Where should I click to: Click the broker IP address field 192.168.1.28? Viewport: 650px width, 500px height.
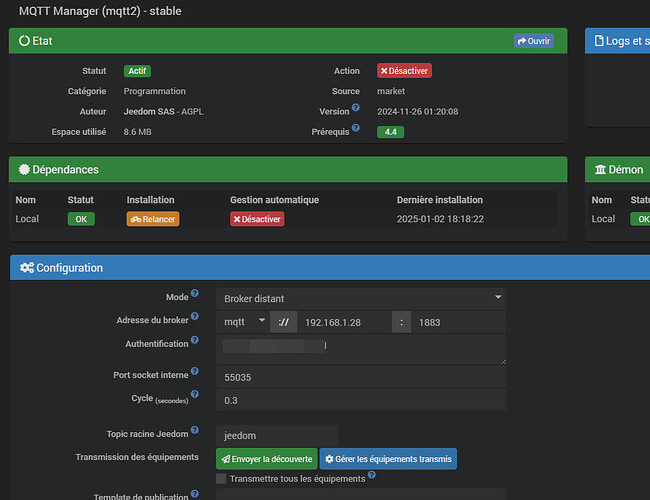click(344, 322)
